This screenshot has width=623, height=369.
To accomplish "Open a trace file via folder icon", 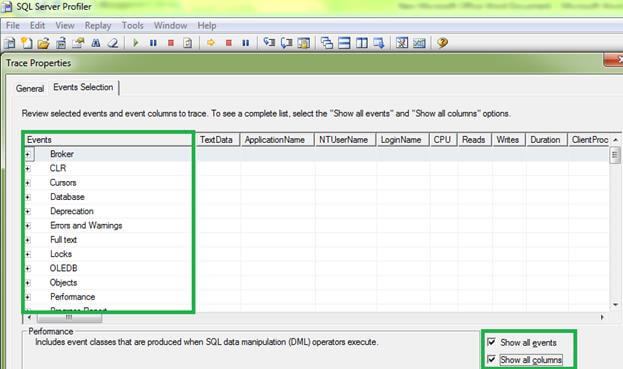I will [44, 43].
